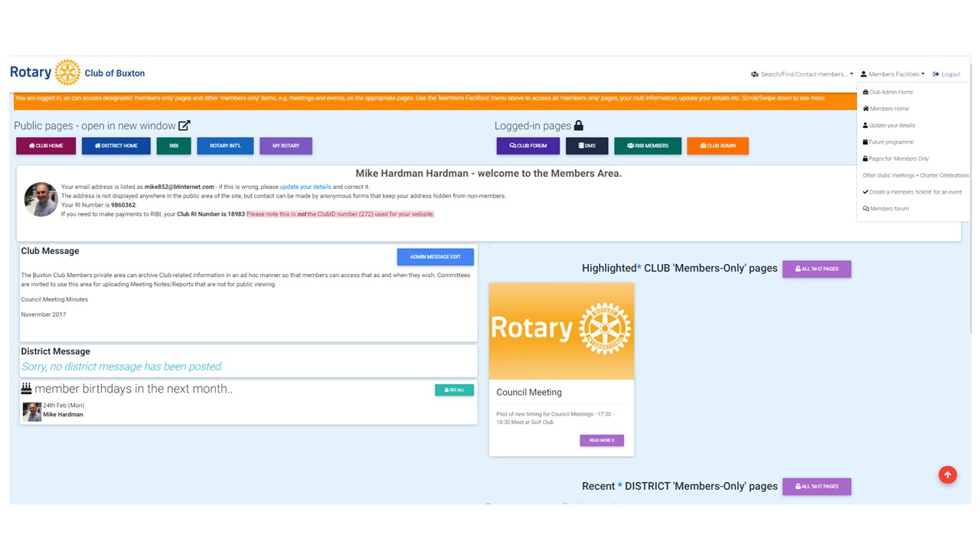Click the Admin Message Edit button
Image resolution: width=980 pixels, height=551 pixels.
coord(435,256)
